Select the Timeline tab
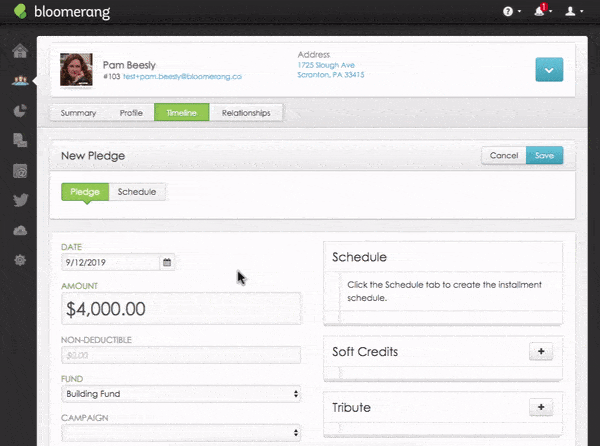The height and width of the screenshot is (446, 600). [182, 112]
